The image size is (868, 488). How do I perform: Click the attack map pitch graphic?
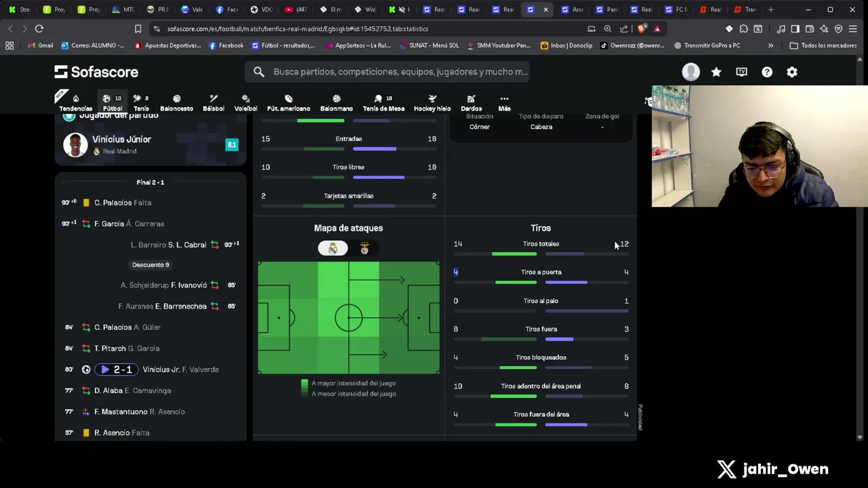(x=349, y=318)
